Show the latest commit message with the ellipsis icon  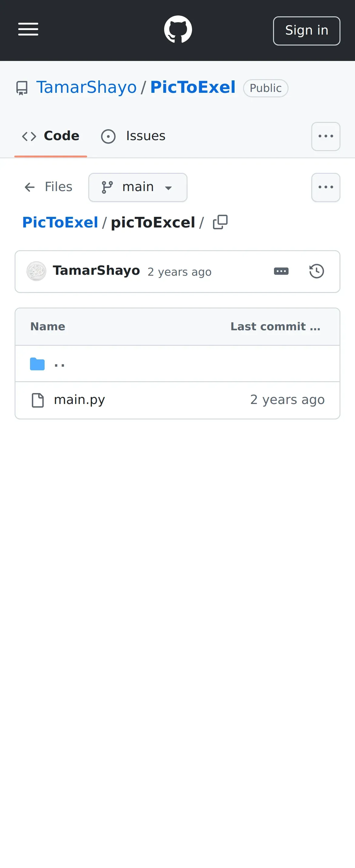pyautogui.click(x=281, y=271)
